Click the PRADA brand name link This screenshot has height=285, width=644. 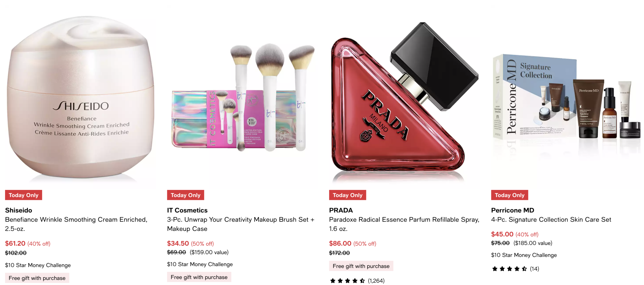point(341,210)
